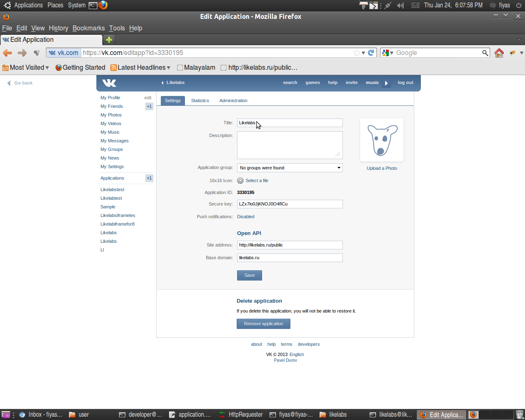Viewport: 525px width, 420px height.
Task: Click the Firefox home icon
Action: [x=499, y=53]
